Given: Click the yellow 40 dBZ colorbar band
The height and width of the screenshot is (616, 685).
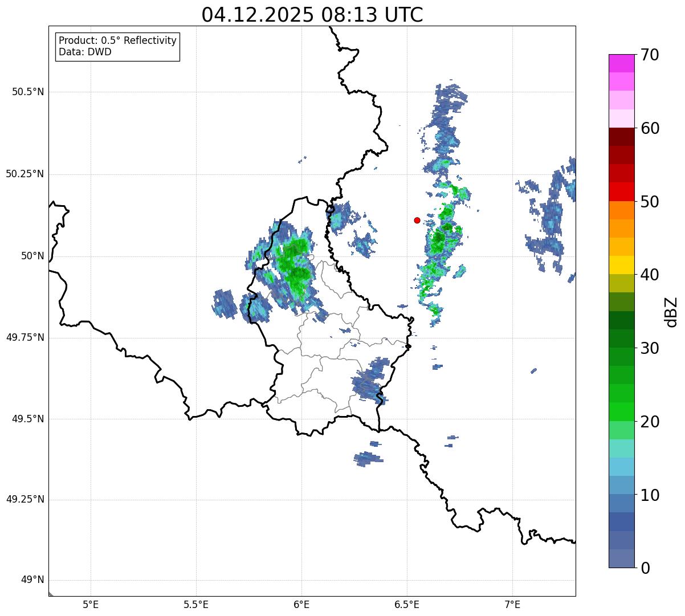Looking at the screenshot, I should [x=621, y=265].
